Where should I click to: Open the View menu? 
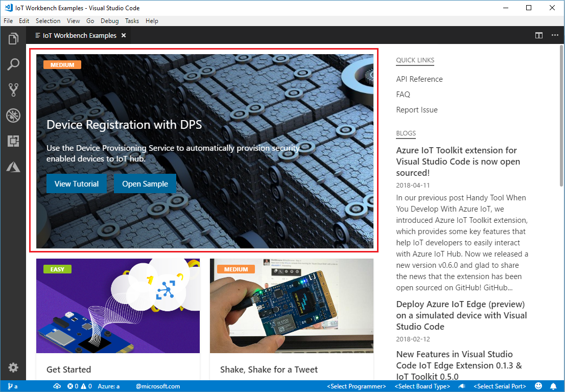tap(73, 21)
